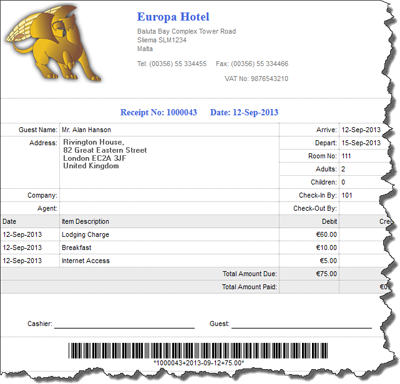The width and height of the screenshot is (400, 384).
Task: Click the Total Amount Due €75.00 value
Action: point(326,274)
